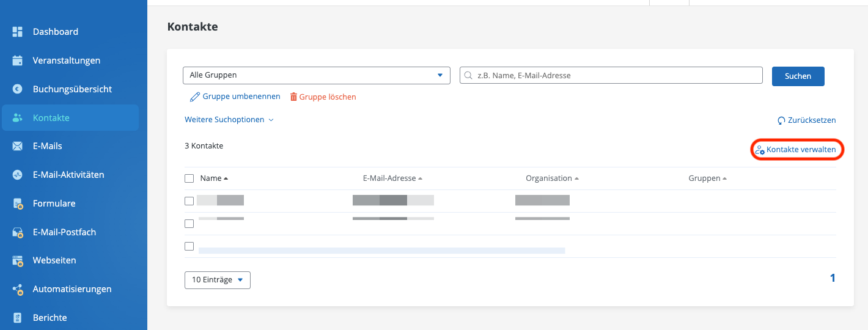Click the Formulare document icon
Image resolution: width=868 pixels, height=330 pixels.
pyautogui.click(x=18, y=204)
